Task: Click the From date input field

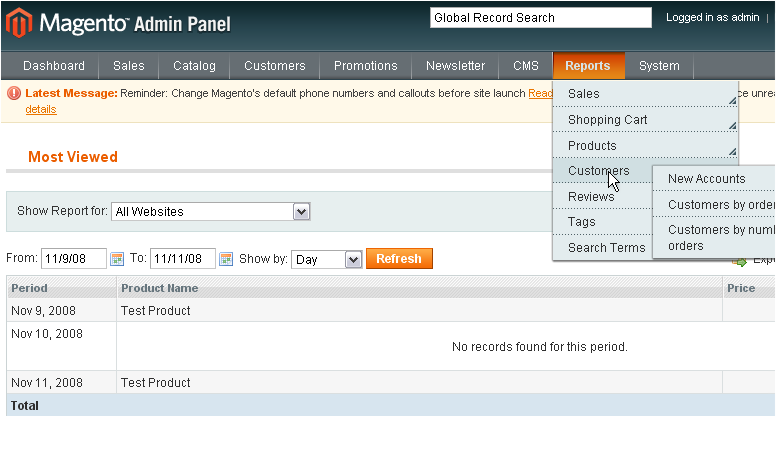Action: tap(73, 259)
